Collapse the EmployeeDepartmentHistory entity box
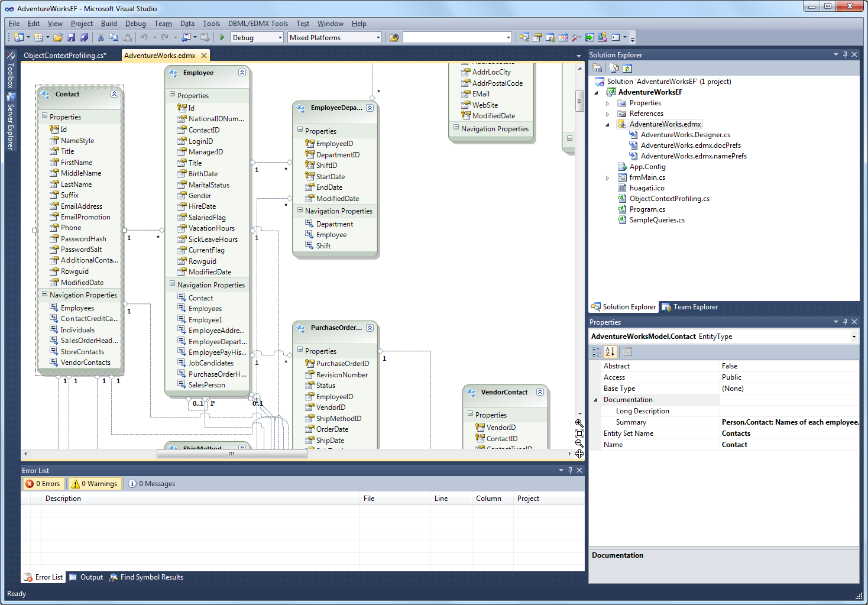The image size is (868, 605). point(370,108)
